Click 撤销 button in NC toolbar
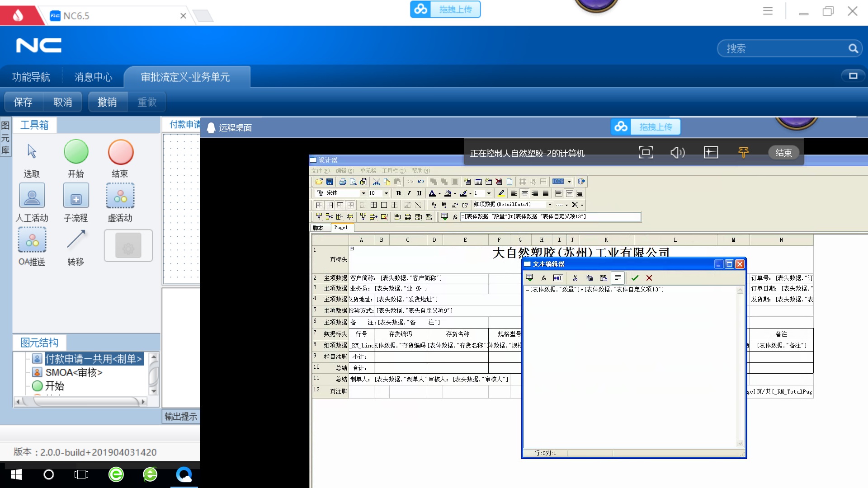Viewport: 868px width, 488px height. [x=108, y=102]
